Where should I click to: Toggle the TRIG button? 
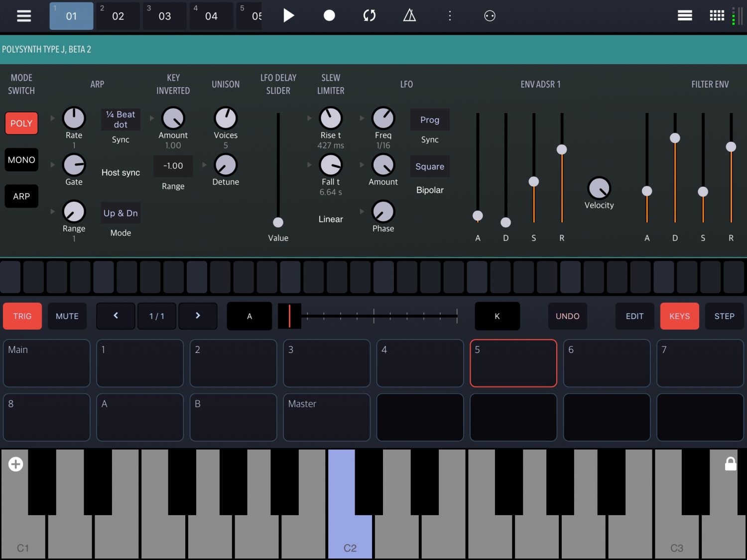pos(22,316)
